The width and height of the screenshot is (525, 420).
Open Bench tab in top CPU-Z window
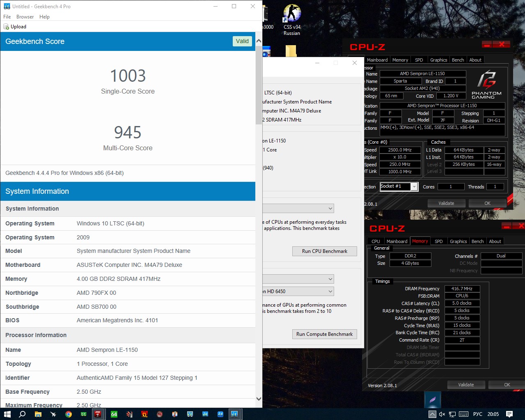pyautogui.click(x=458, y=60)
